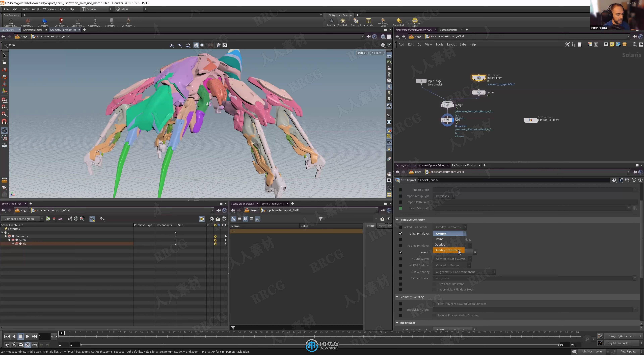Open Kind Authoring component dropdown
Image resolution: width=644 pixels, height=355 pixels.
tap(464, 272)
